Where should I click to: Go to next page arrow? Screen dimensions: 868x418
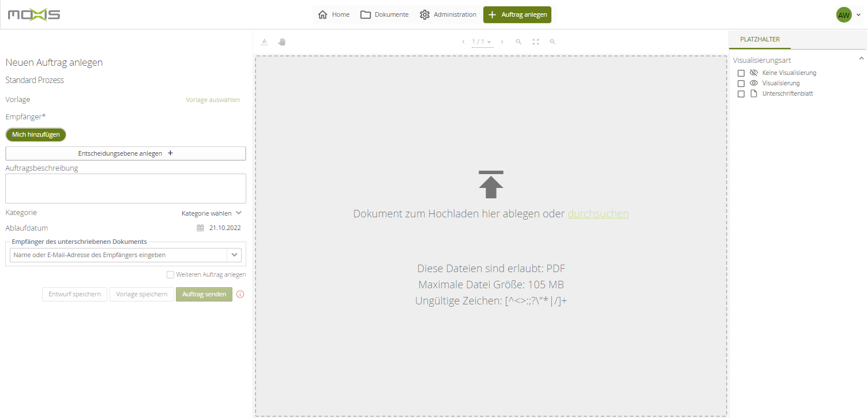tap(502, 42)
